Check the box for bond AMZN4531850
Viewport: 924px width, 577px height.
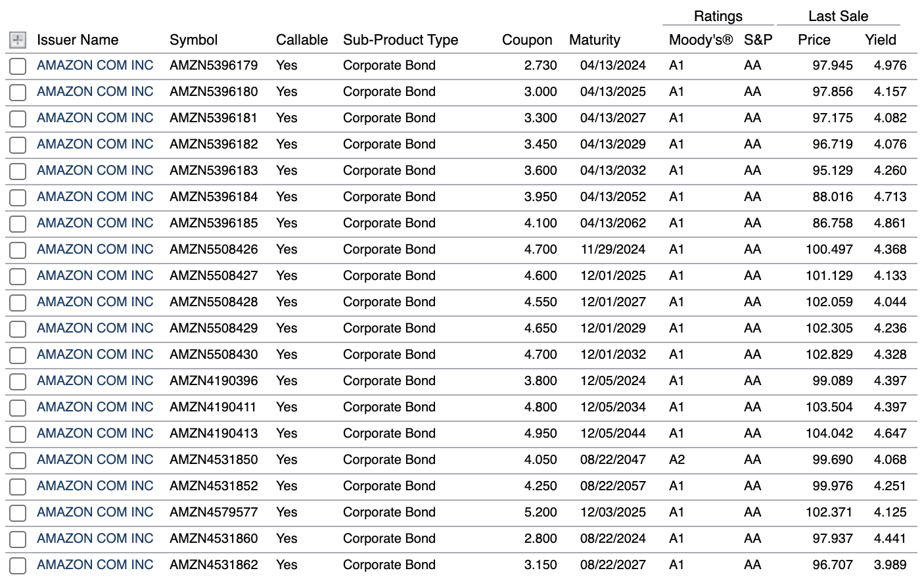(17, 459)
